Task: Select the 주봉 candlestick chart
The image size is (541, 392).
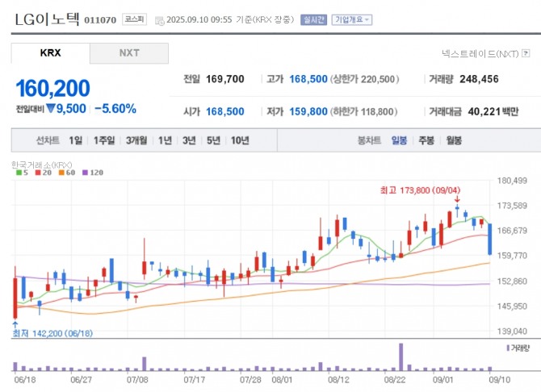Action: pos(426,140)
